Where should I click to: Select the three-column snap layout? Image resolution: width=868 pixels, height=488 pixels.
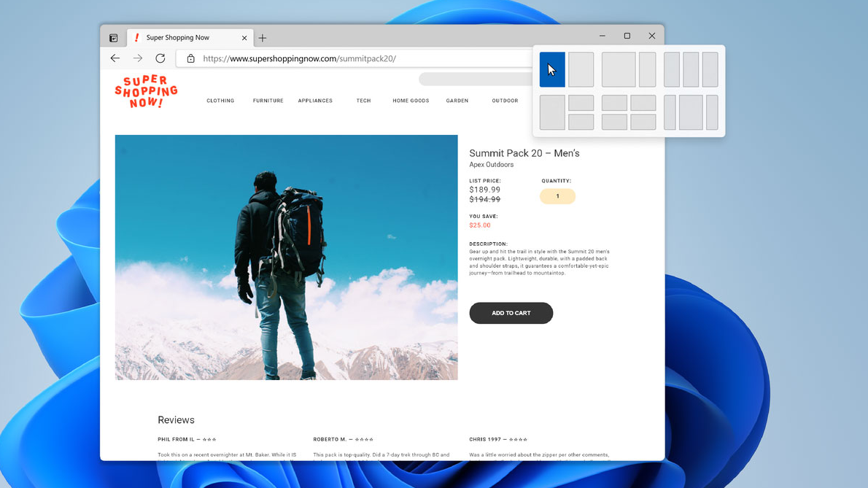click(690, 69)
